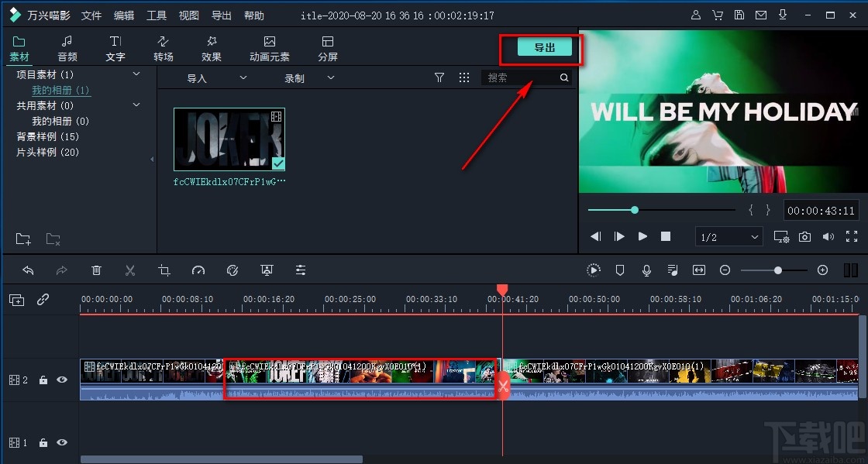868x464 pixels.
Task: Select the split (scissors) tool
Action: tap(130, 270)
